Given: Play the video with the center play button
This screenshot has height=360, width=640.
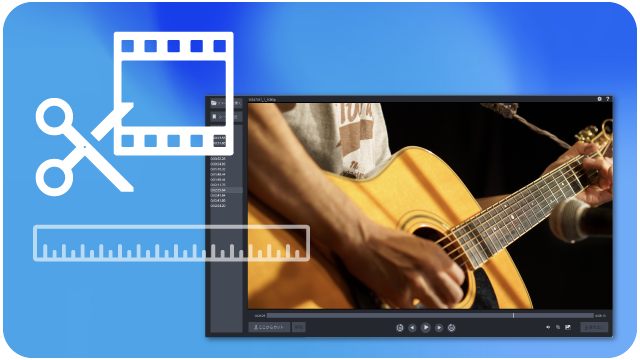Looking at the screenshot, I should [425, 327].
